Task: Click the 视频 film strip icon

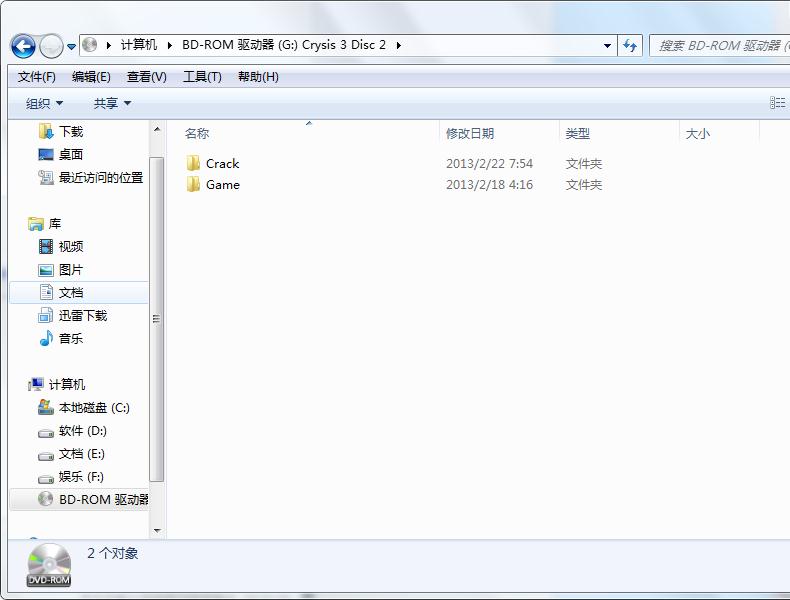Action: (46, 246)
